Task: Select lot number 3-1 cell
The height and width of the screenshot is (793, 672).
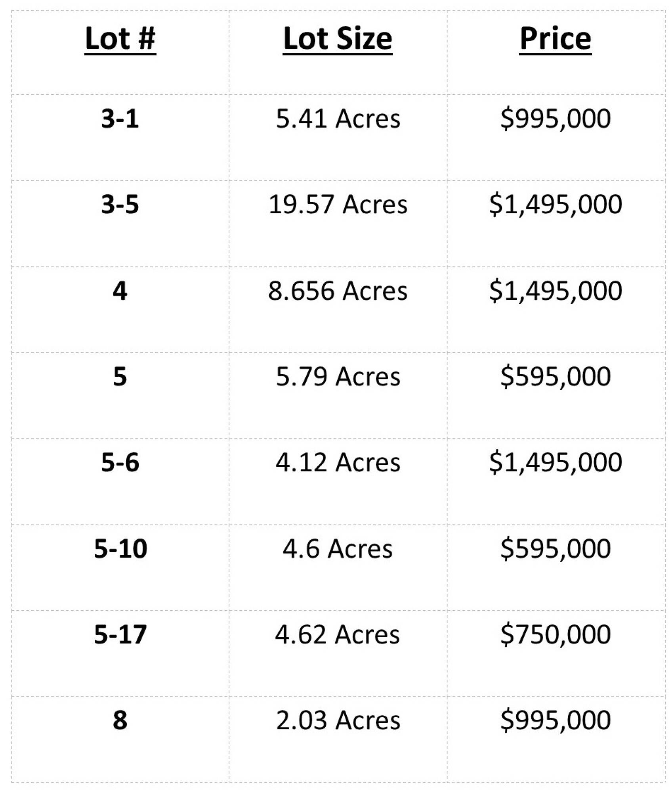Action: (x=120, y=119)
